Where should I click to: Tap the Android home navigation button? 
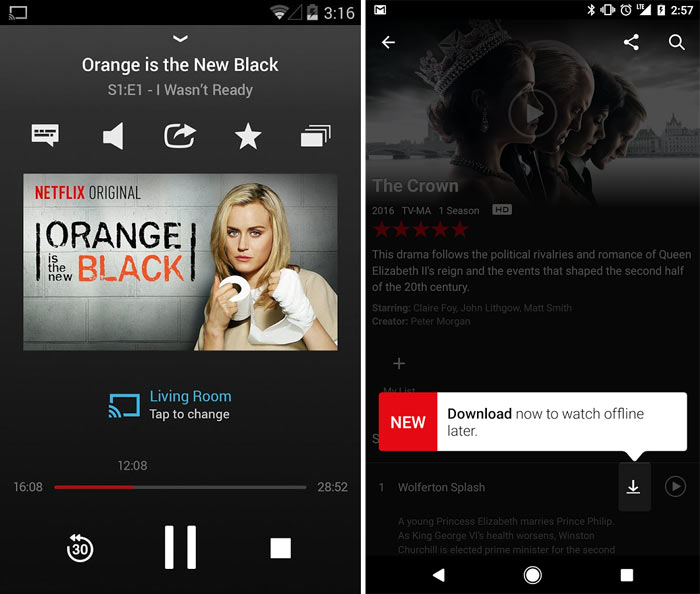[533, 575]
